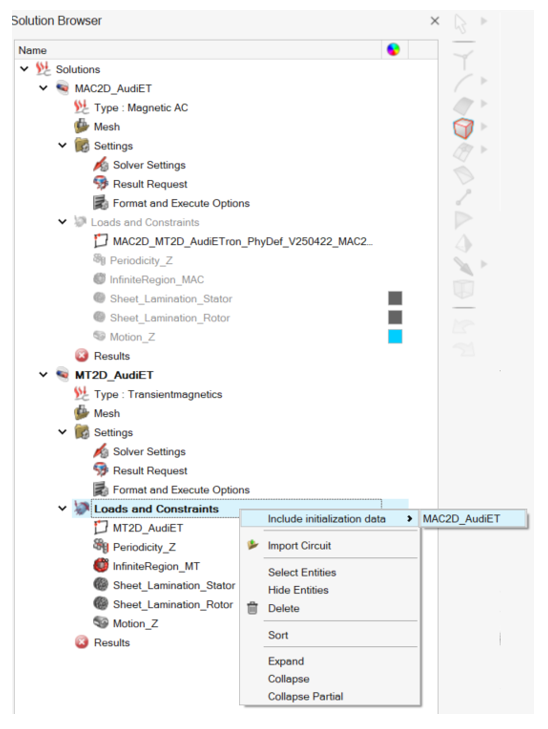Viewport: 548px width, 729px height.
Task: Click the red X Results icon under MAC2D_AudiET
Action: pyautogui.click(x=81, y=356)
